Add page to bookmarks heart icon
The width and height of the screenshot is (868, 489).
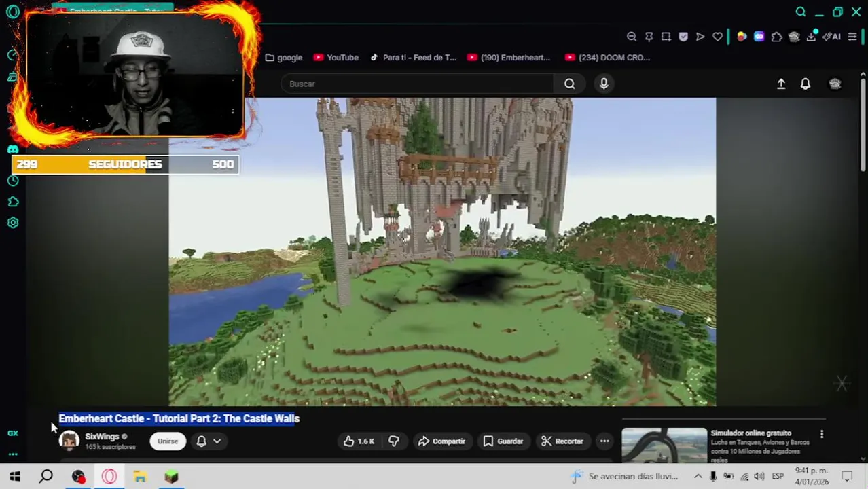pos(718,37)
